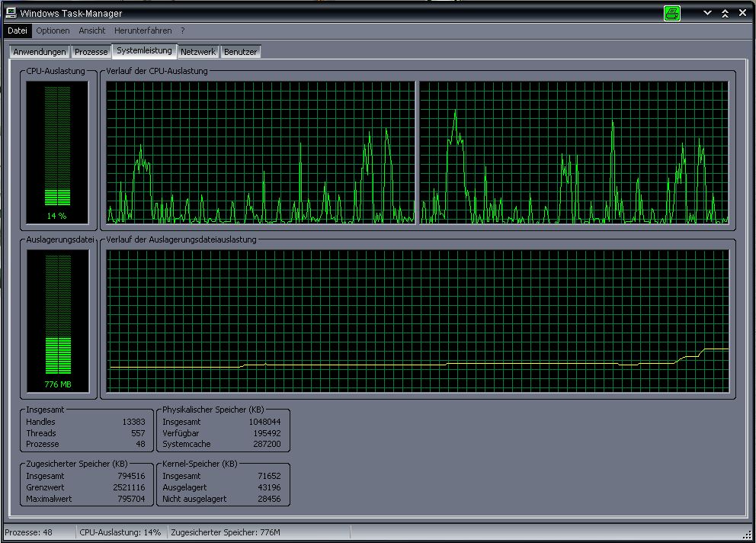Close the Task-Manager window with X
Screen dimensions: 756x543
[742, 13]
